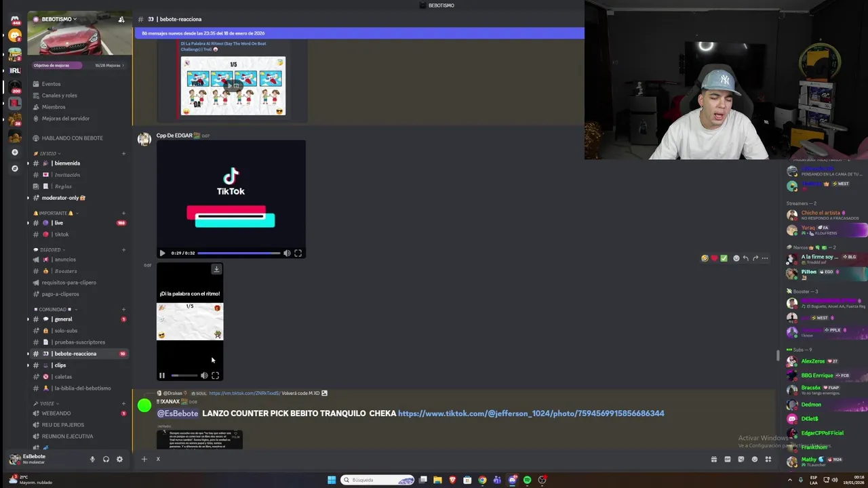Open pruebas-suscriptores channel
This screenshot has width=868, height=488.
[79, 342]
